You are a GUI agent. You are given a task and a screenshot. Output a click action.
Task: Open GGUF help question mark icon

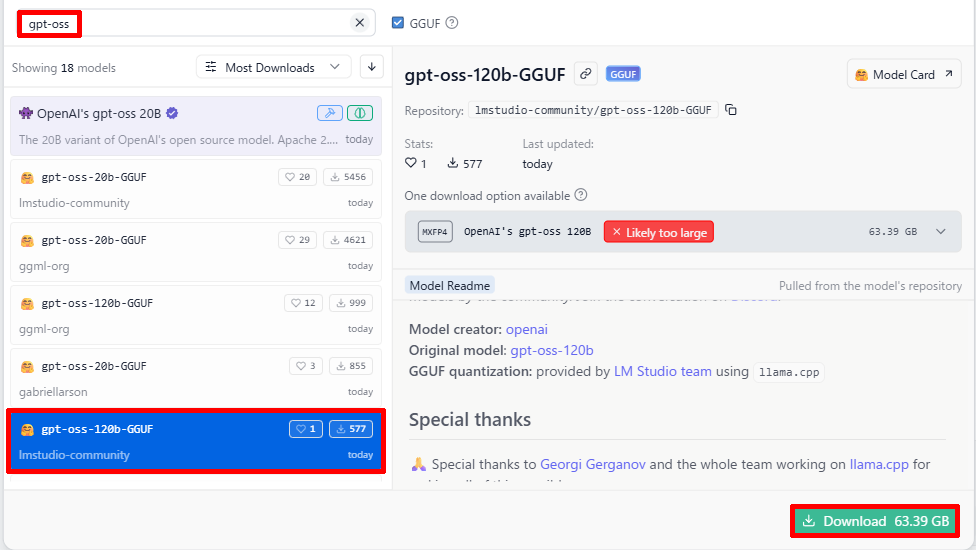click(x=452, y=23)
